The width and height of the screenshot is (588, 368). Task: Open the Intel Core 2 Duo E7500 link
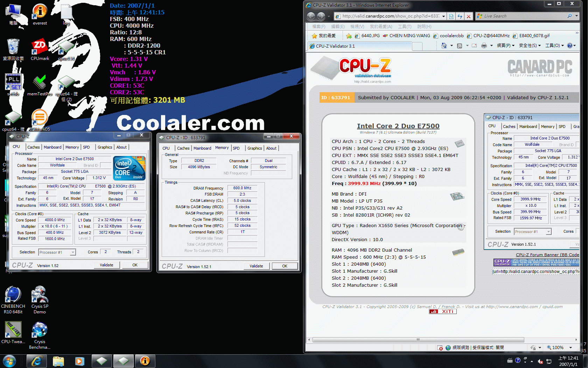tap(398, 126)
